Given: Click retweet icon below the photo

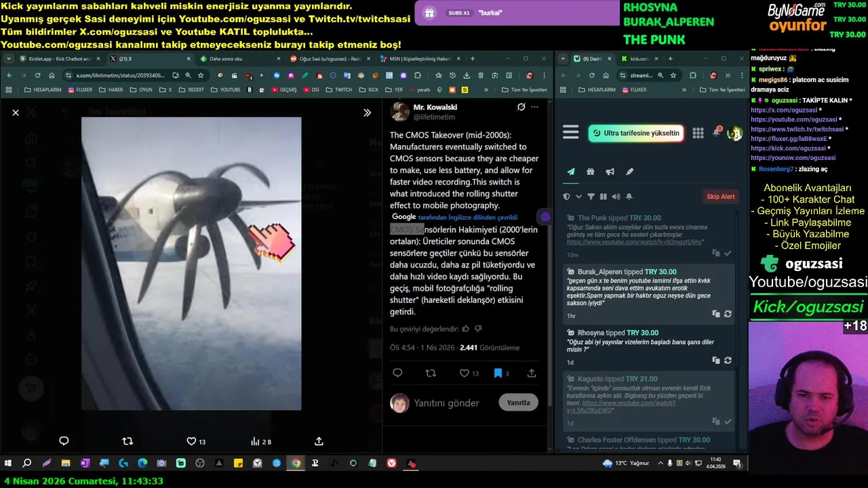Looking at the screenshot, I should pyautogui.click(x=127, y=441).
